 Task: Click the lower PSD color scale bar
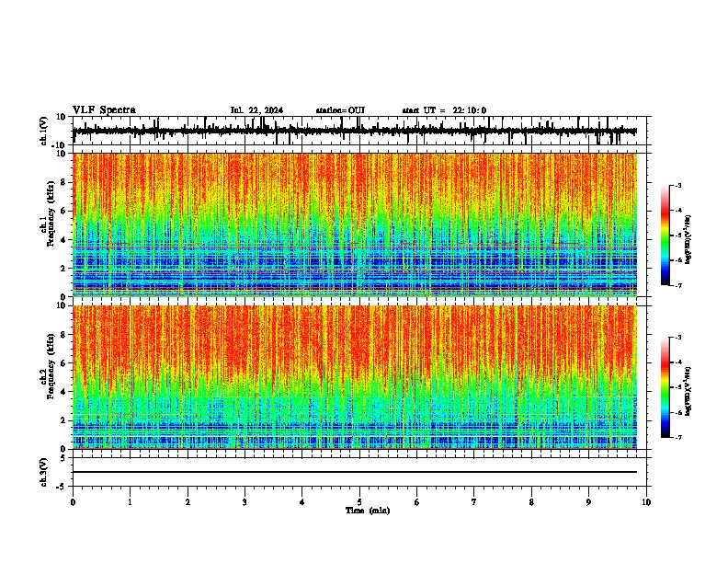(665, 387)
